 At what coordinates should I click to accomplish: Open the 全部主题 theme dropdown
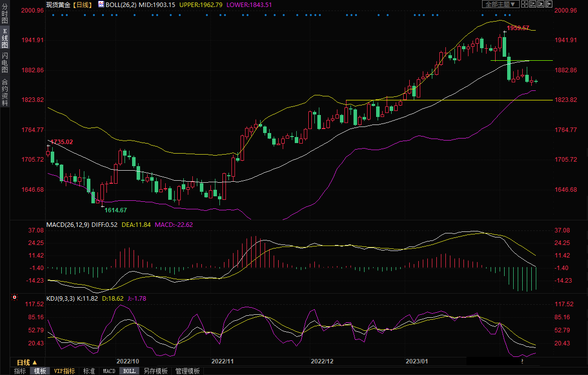499,4
